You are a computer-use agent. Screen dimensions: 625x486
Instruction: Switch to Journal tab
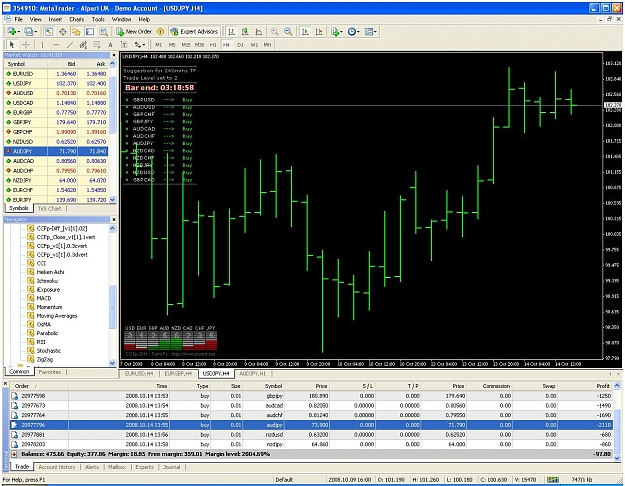[x=172, y=467]
